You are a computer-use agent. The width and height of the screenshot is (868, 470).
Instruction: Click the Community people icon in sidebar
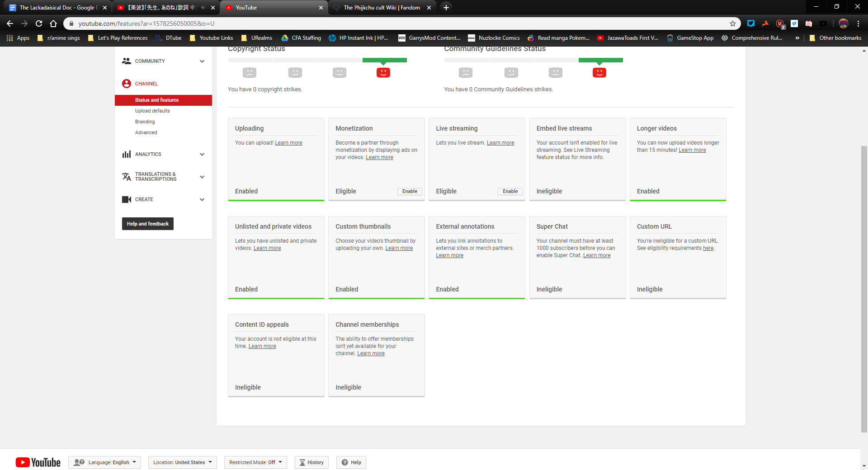pos(127,61)
